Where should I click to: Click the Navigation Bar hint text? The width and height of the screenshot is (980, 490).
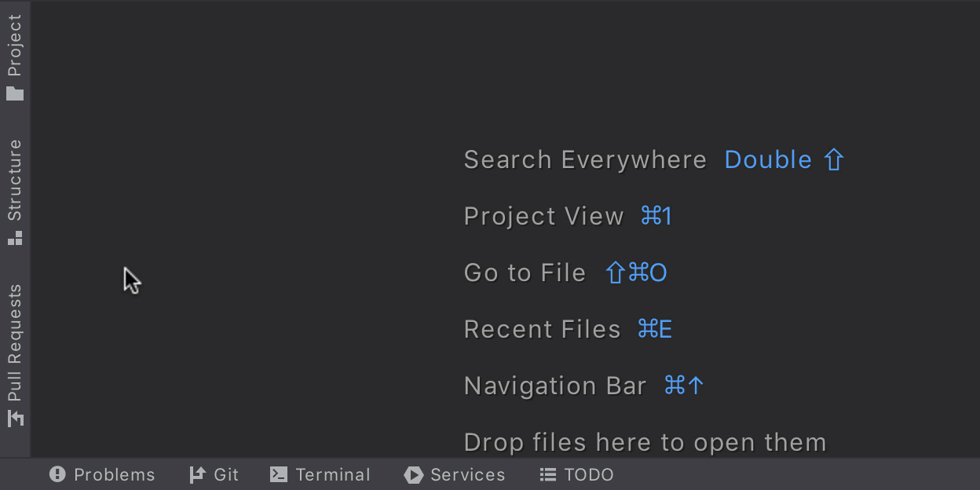click(x=555, y=386)
